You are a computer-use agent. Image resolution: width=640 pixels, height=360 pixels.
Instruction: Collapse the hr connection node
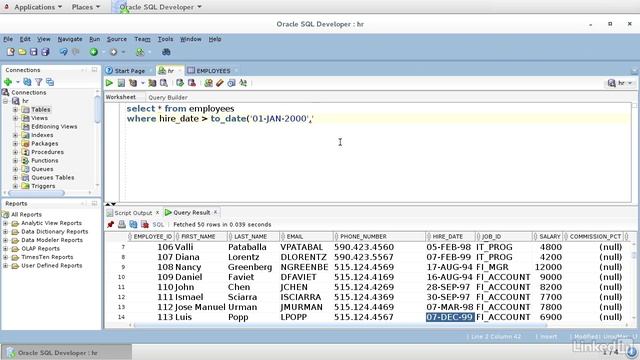tap(5, 101)
